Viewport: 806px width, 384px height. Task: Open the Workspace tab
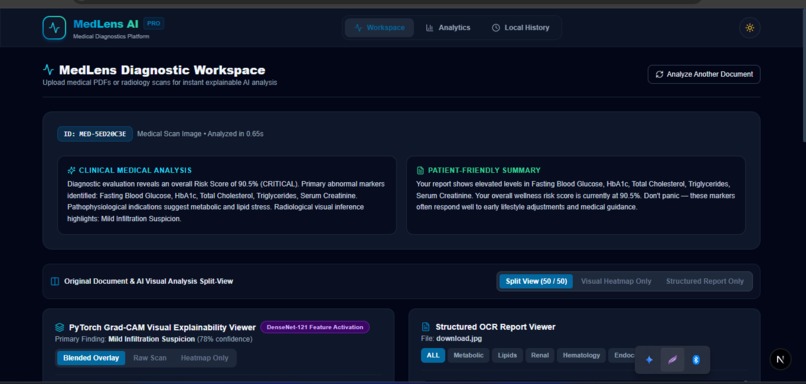pos(379,28)
